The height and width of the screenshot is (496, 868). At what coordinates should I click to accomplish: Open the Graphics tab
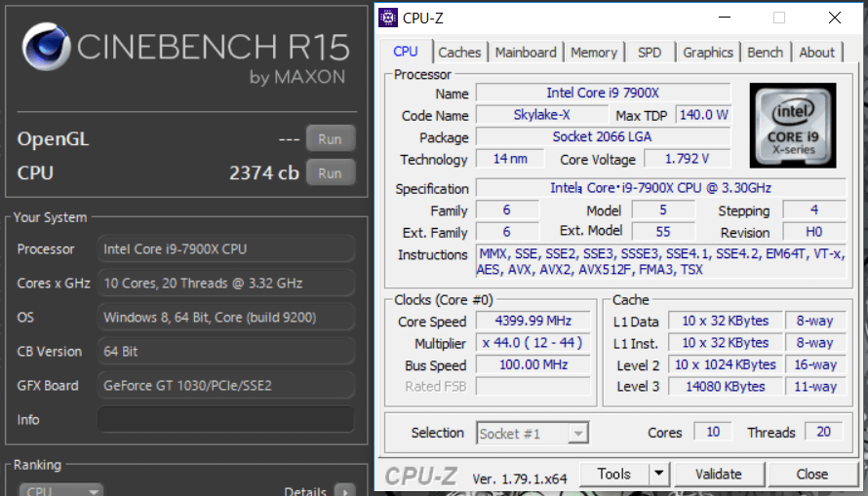point(707,53)
